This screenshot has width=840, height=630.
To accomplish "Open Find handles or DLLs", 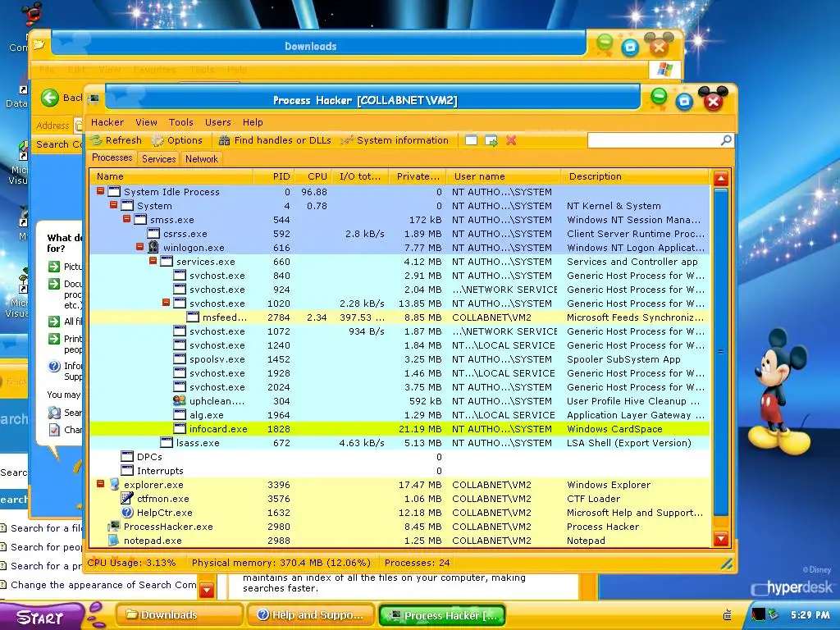I will [x=275, y=140].
